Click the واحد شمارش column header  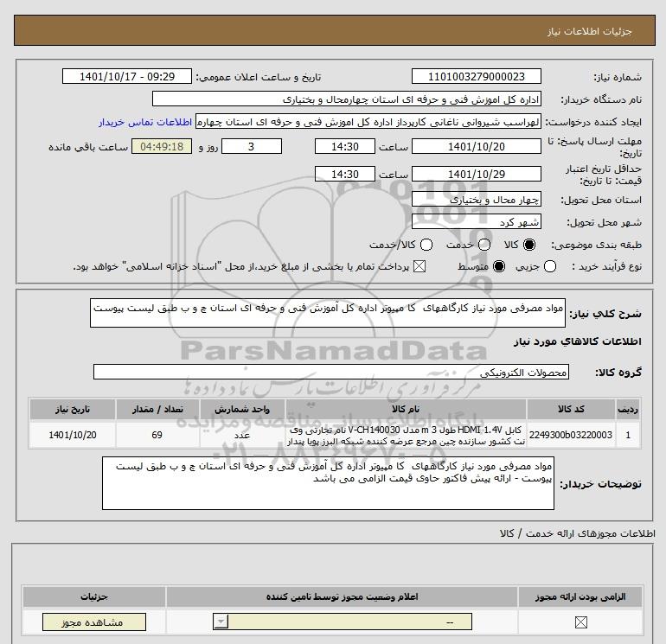[242, 409]
